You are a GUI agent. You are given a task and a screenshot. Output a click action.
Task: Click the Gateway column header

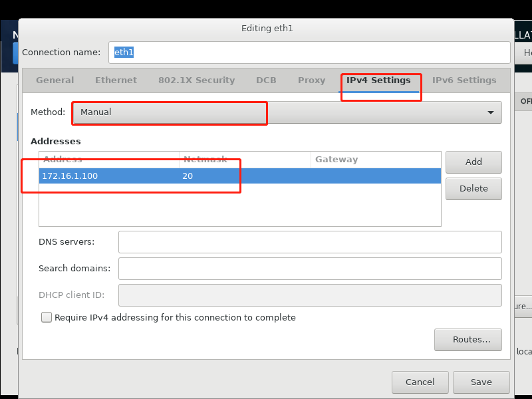376,160
